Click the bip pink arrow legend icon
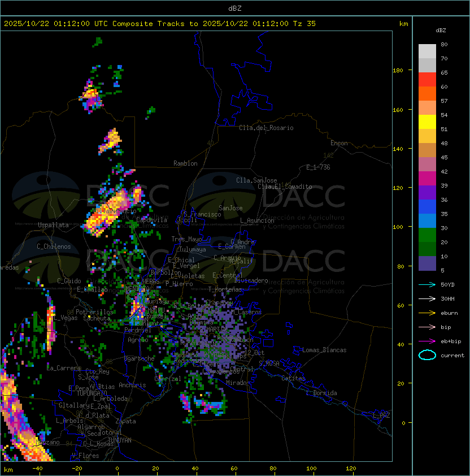The width and height of the screenshot is (470, 476). point(427,327)
